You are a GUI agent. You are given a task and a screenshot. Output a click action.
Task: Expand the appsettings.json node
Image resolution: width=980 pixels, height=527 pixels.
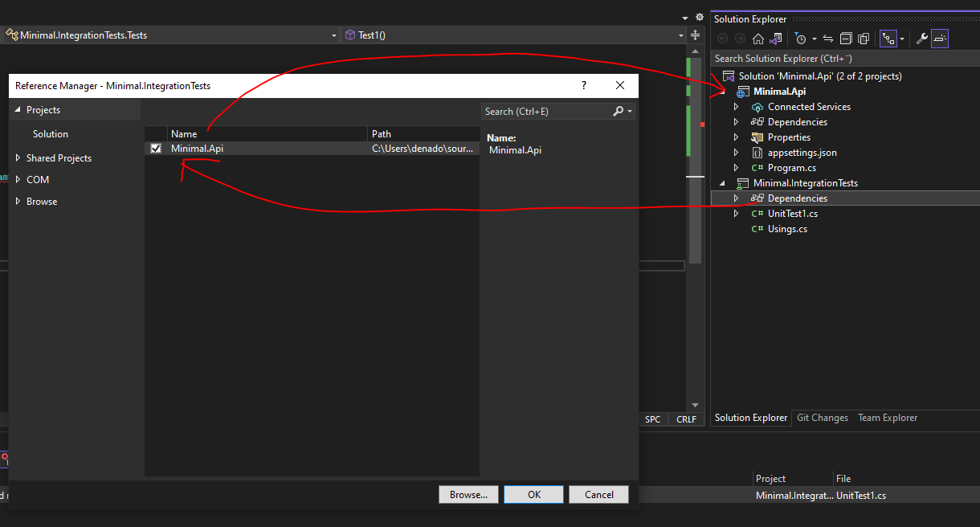[x=736, y=153]
